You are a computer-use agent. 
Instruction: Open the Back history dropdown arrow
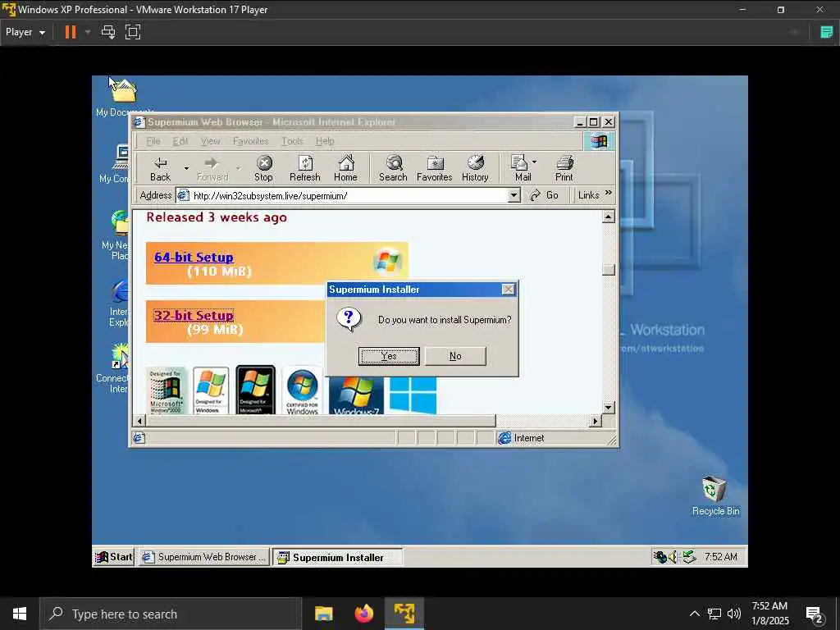pyautogui.click(x=186, y=169)
